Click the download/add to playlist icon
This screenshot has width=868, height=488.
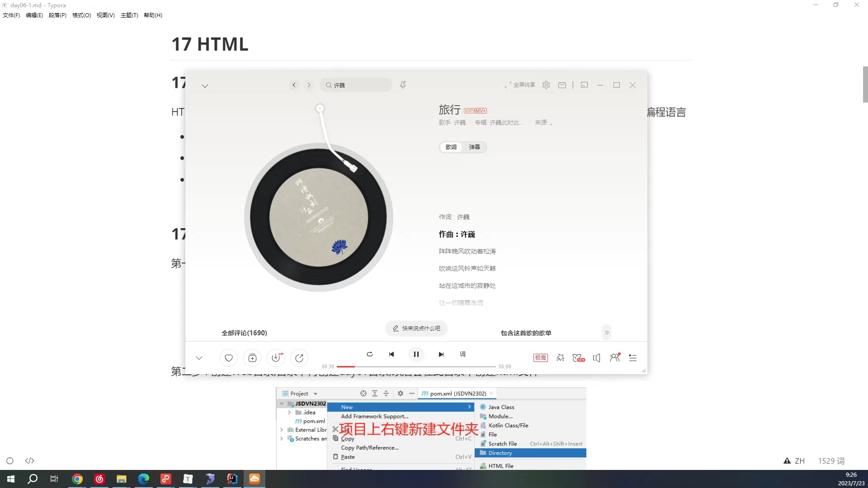pyautogui.click(x=277, y=358)
